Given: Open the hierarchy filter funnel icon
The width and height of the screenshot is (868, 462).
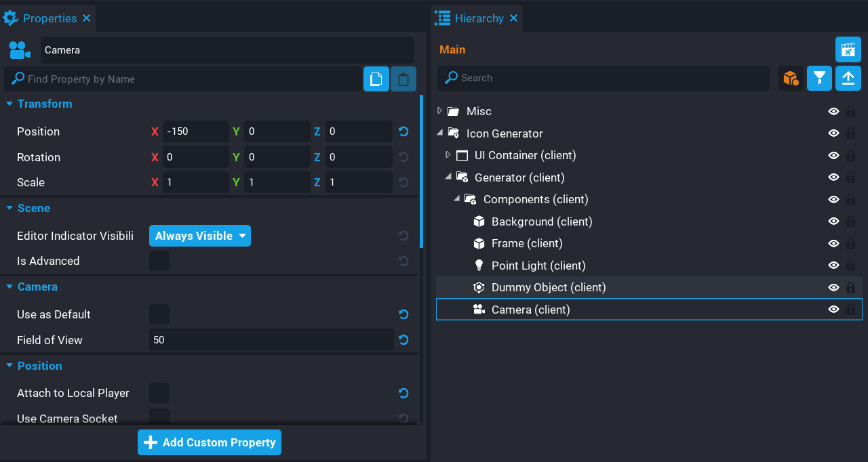Looking at the screenshot, I should [x=819, y=78].
